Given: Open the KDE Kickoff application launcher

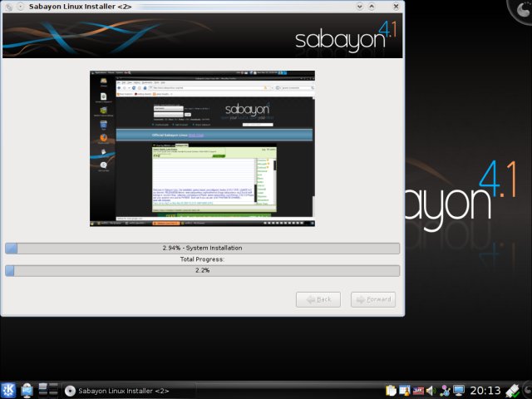Looking at the screenshot, I should (x=7, y=391).
